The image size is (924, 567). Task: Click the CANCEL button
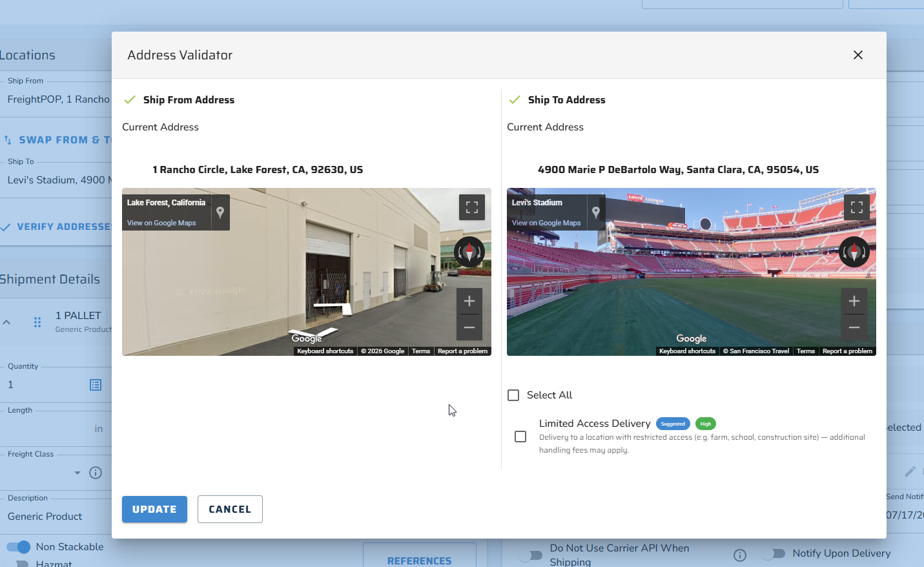(x=230, y=510)
